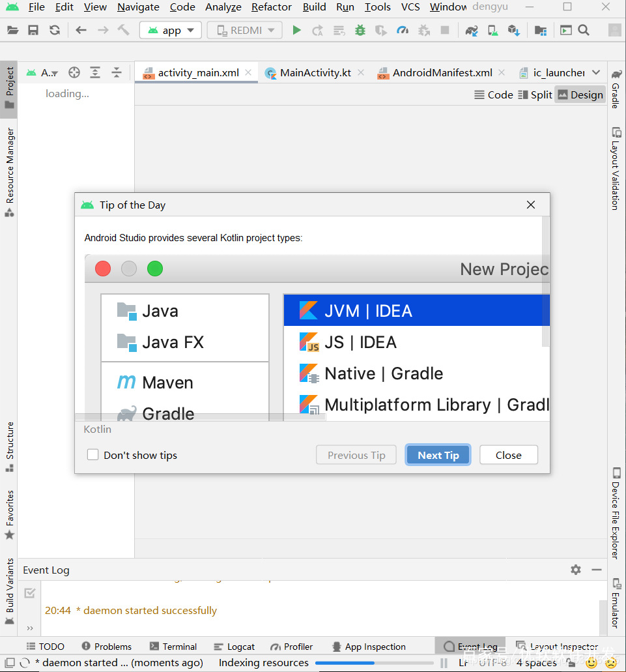Run app with the green play icon
Image resolution: width=626 pixels, height=672 pixels.
[296, 31]
